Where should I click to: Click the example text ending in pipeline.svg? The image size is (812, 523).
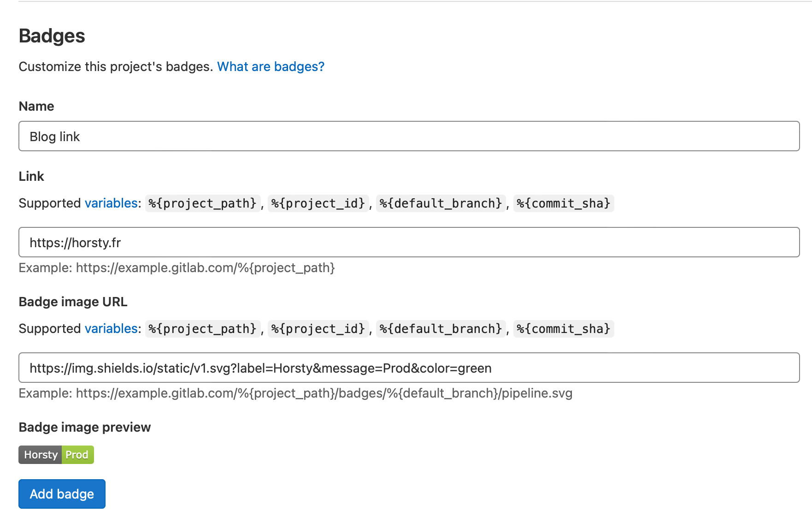(295, 393)
